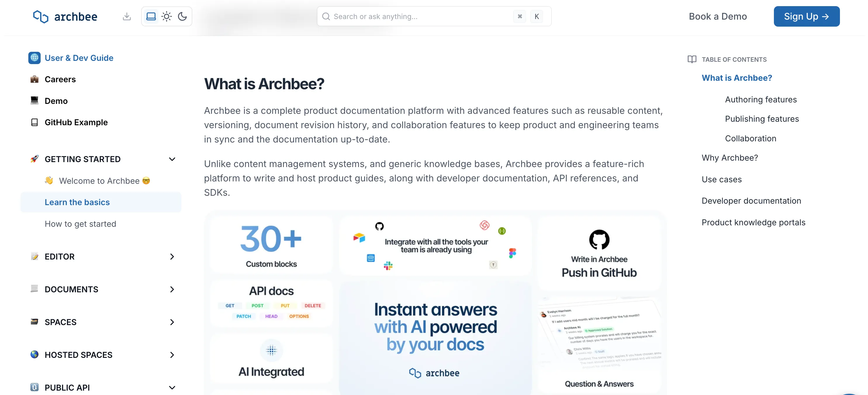Click the search magnifier icon
The width and height of the screenshot is (868, 395).
(326, 16)
